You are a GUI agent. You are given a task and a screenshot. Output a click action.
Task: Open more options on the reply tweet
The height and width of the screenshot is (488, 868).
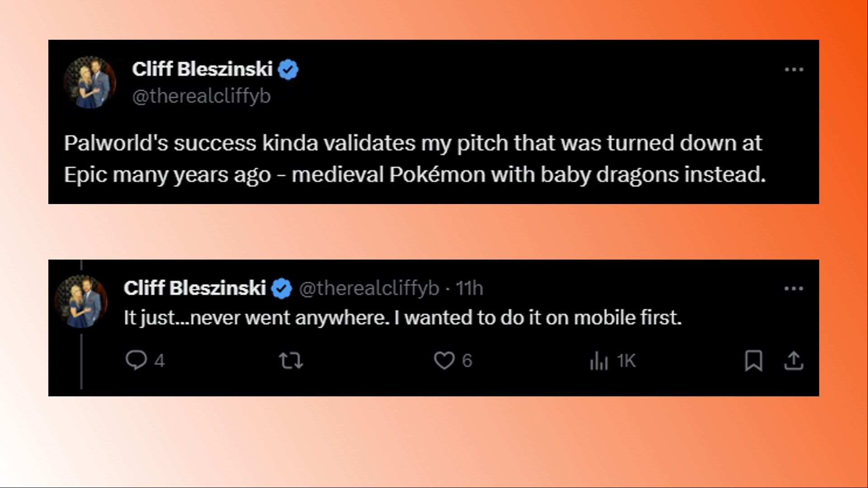[794, 288]
